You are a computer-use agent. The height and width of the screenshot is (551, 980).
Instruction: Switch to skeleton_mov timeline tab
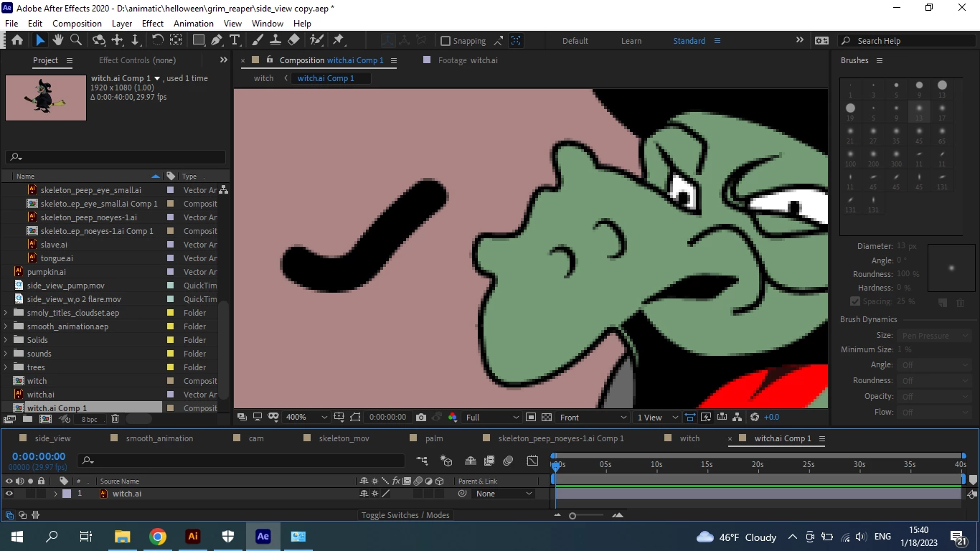click(344, 438)
